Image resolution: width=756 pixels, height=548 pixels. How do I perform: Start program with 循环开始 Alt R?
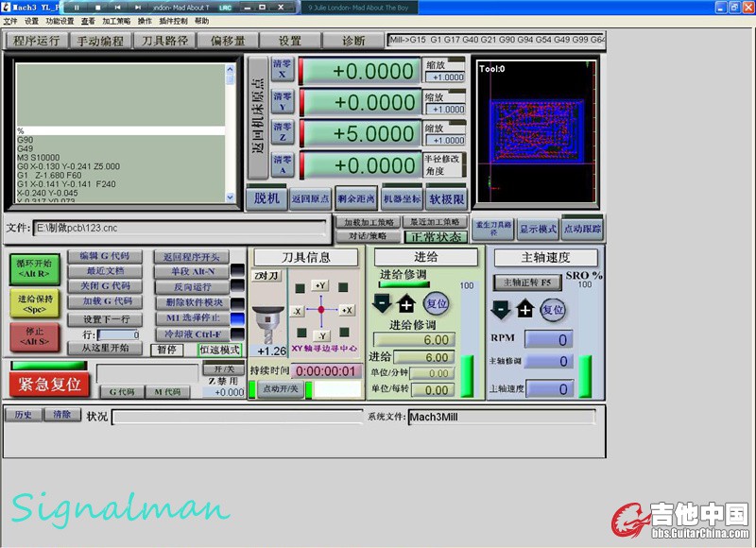34,269
